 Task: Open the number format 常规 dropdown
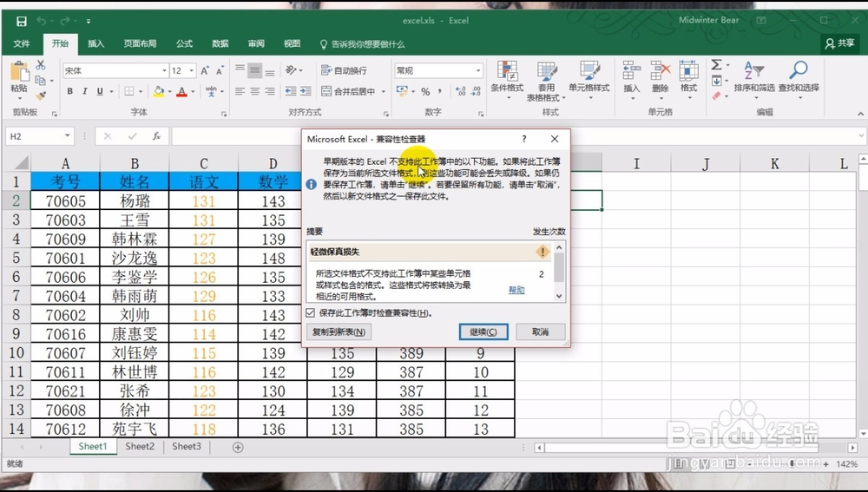(x=478, y=71)
